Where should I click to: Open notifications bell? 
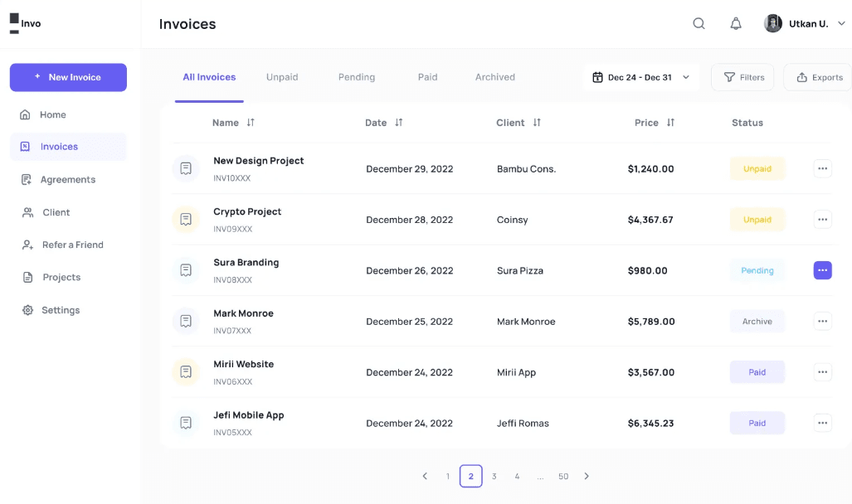[x=736, y=23]
